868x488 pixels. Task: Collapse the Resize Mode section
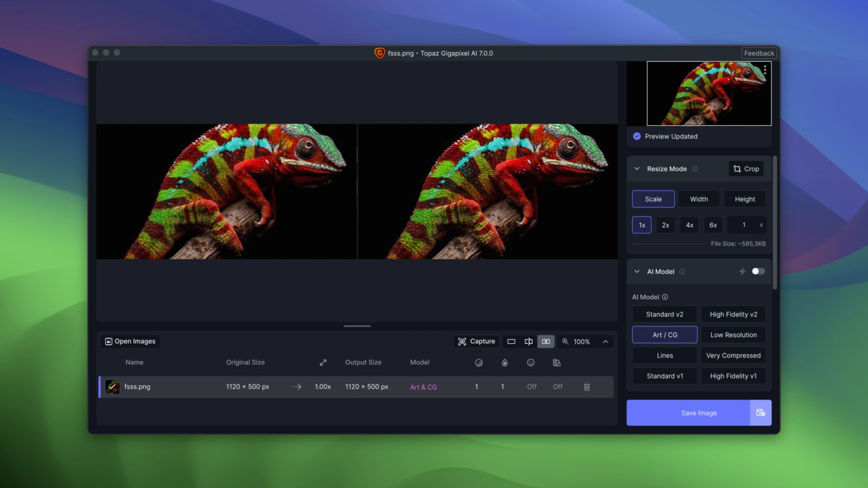(637, 169)
